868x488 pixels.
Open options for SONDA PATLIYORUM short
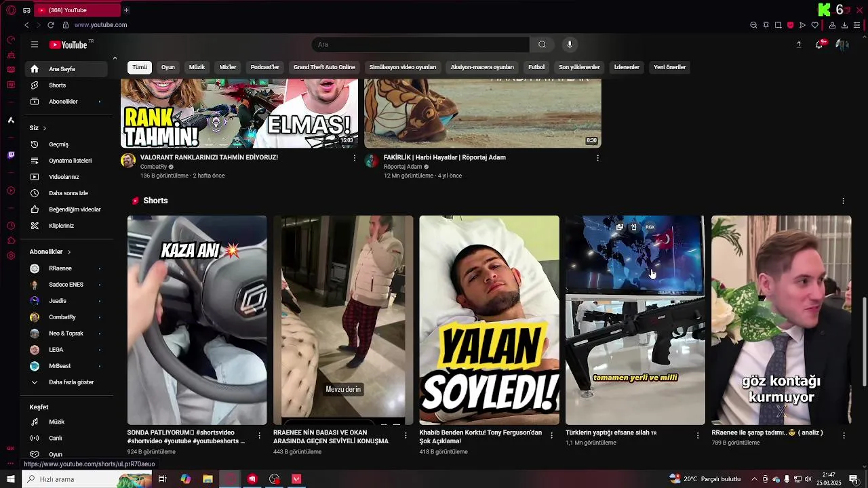pos(259,436)
